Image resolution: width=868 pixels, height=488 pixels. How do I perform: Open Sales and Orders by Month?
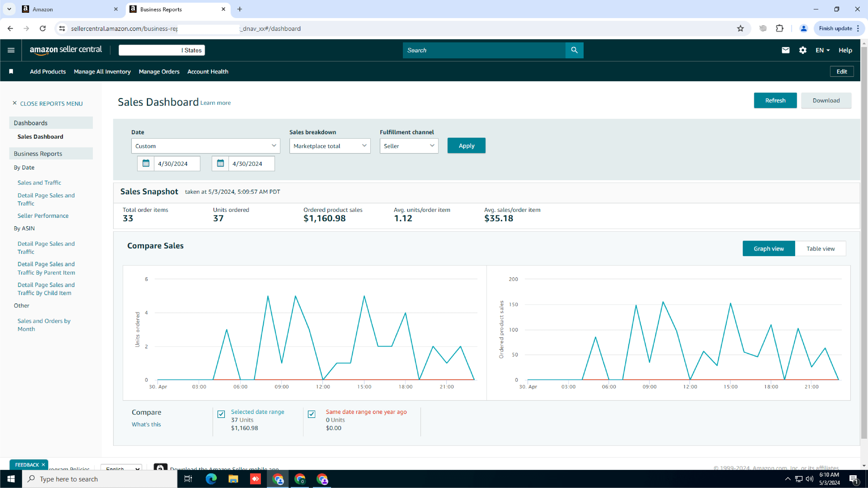coord(44,325)
